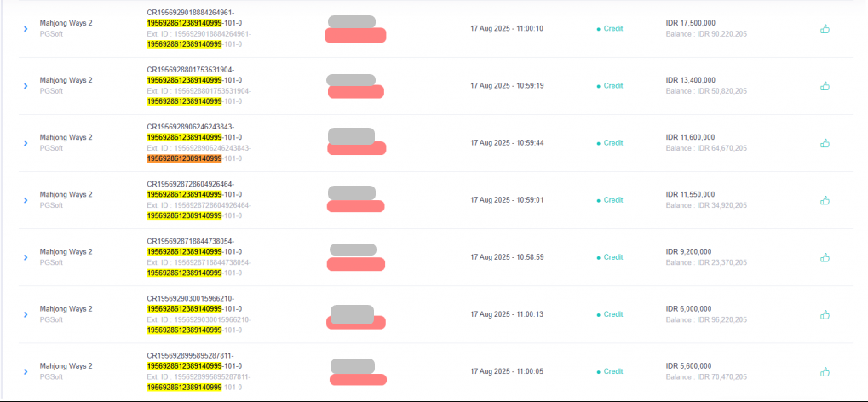
Task: Expand the 11:00:13 transaction row
Action: (26, 314)
